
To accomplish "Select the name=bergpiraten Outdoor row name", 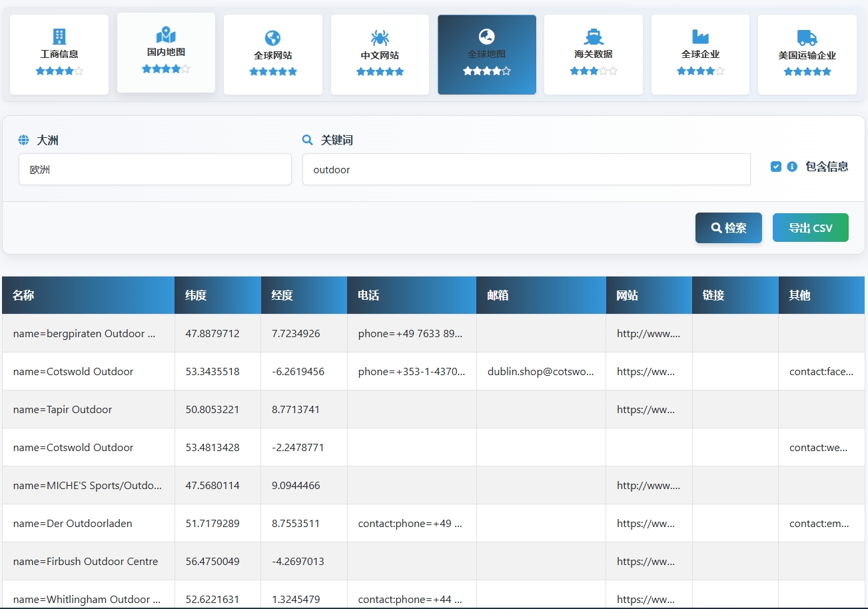I will (89, 333).
